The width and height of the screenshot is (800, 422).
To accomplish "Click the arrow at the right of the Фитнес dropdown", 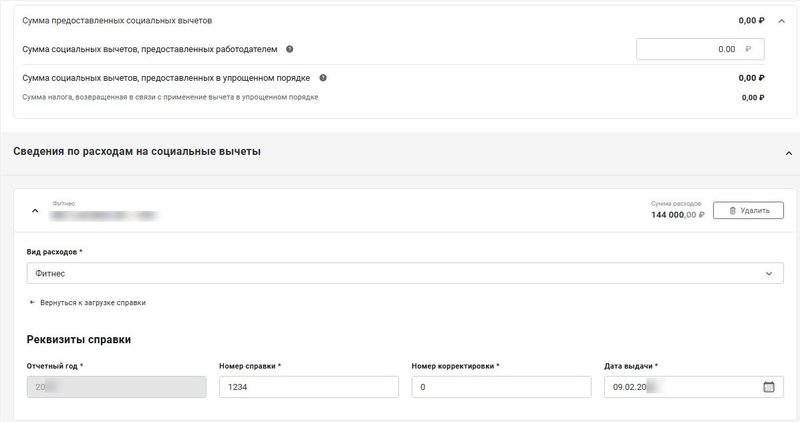I will pos(769,273).
